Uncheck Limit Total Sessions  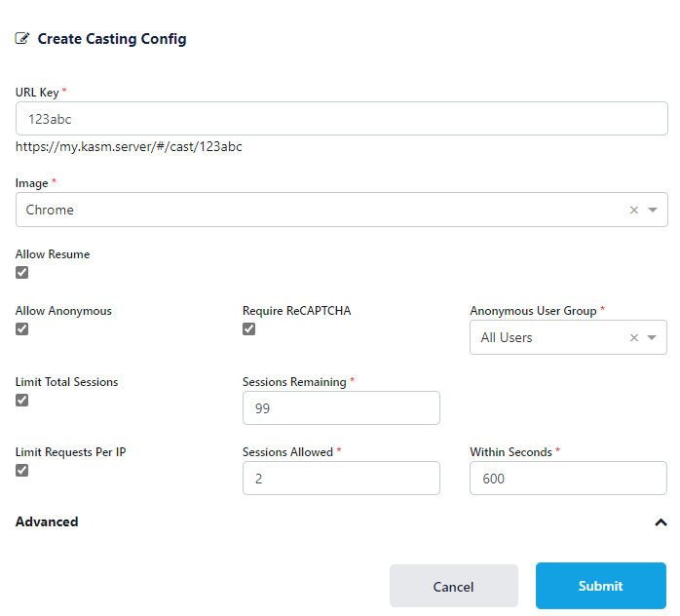click(22, 401)
